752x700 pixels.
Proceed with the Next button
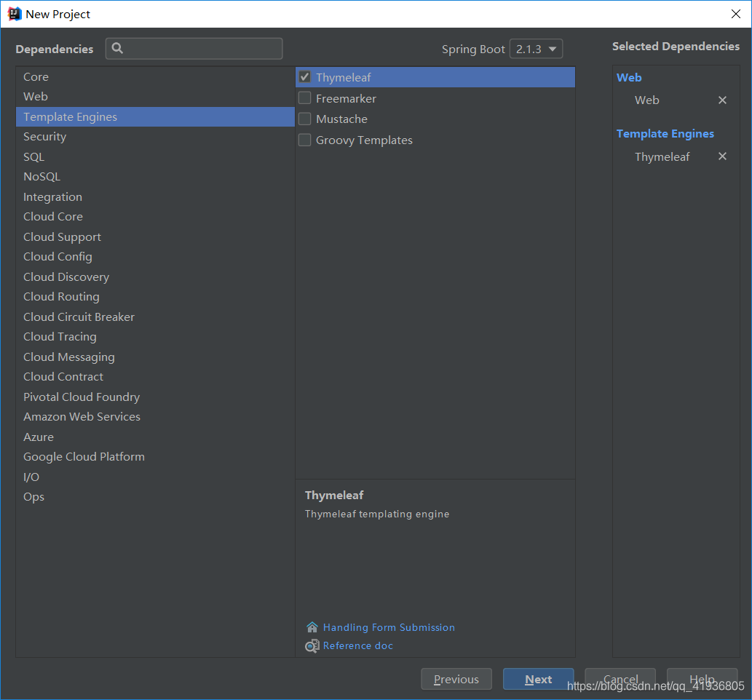tap(538, 679)
